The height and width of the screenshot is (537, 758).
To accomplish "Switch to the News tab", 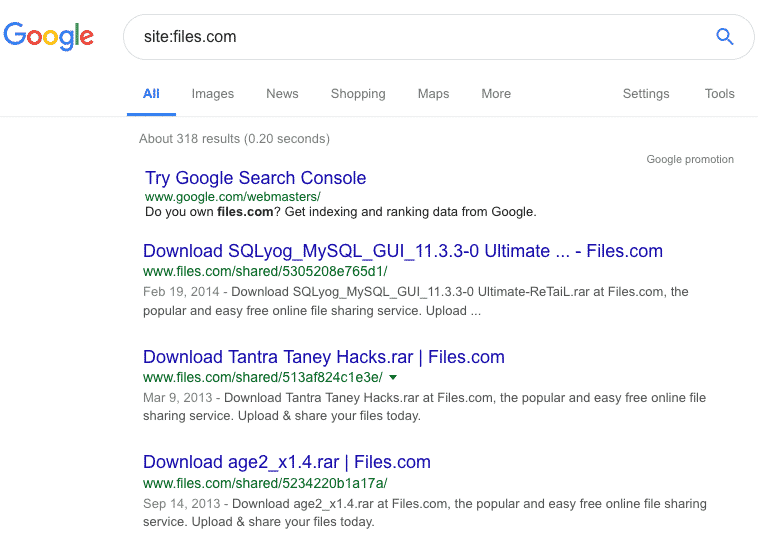I will (x=282, y=94).
